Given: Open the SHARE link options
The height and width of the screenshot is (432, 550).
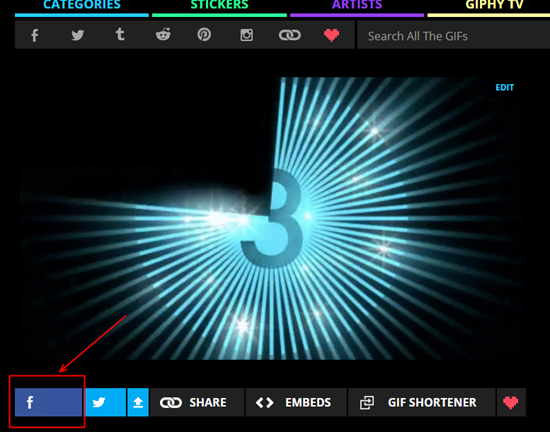Looking at the screenshot, I should click(x=197, y=402).
